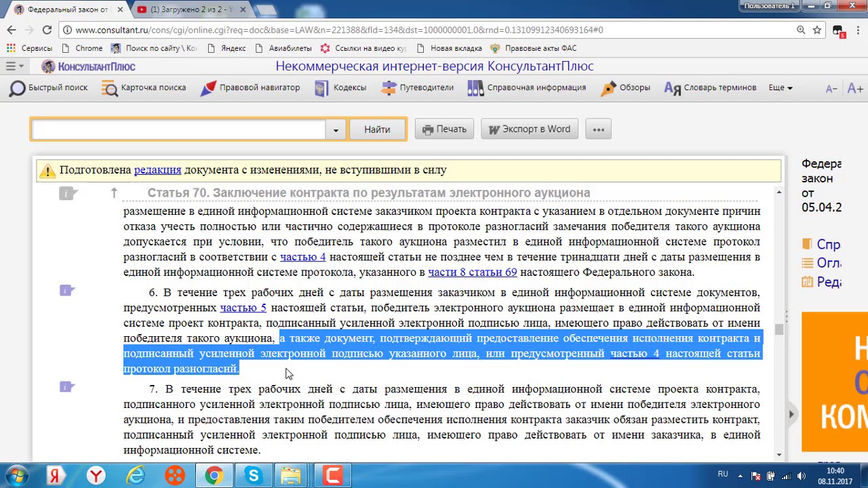This screenshot has width=868, height=488.
Task: Open File Explorer folder from taskbar
Action: coord(292,475)
